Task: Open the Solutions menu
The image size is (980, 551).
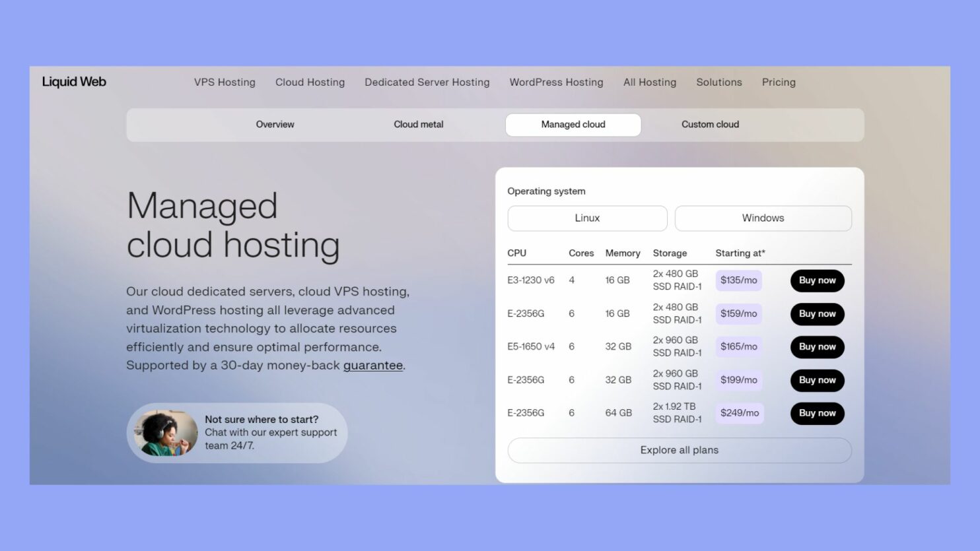Action: pyautogui.click(x=719, y=82)
